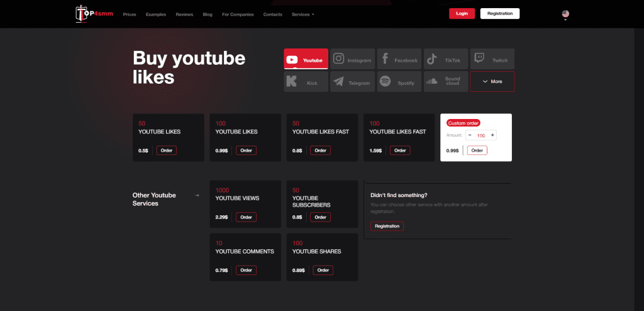Click the Didn't find something? heading
The height and width of the screenshot is (311, 644).
(399, 195)
